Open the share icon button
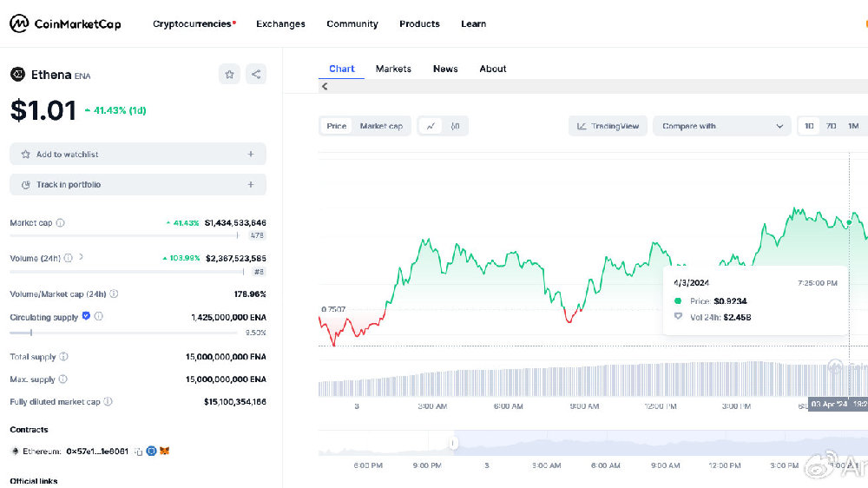868x488 pixels. (256, 74)
